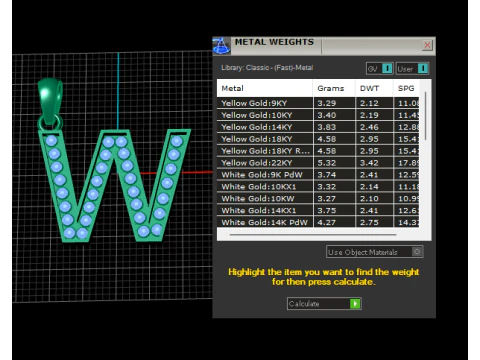Screen dimensions: 480x360
Task: Toggle the GV library switch
Action: pos(380,69)
